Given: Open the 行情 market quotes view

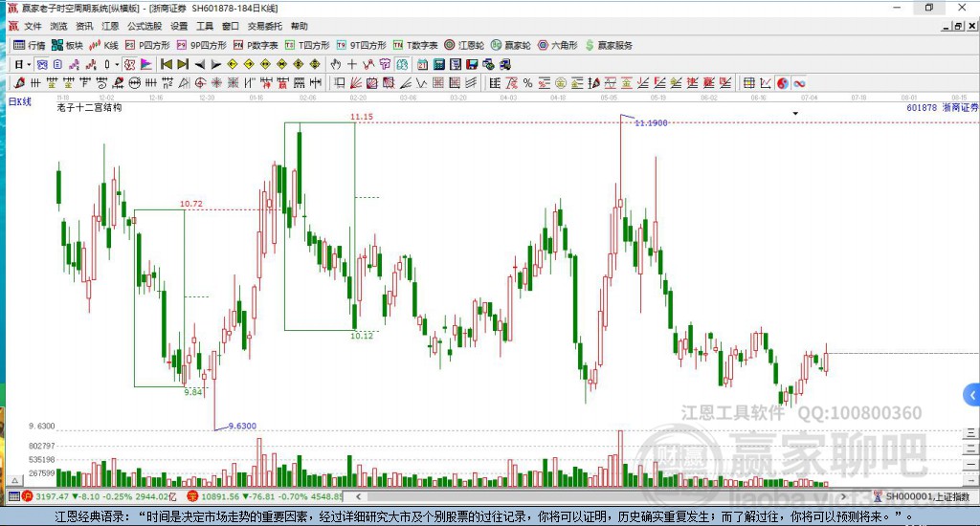Looking at the screenshot, I should pos(30,46).
